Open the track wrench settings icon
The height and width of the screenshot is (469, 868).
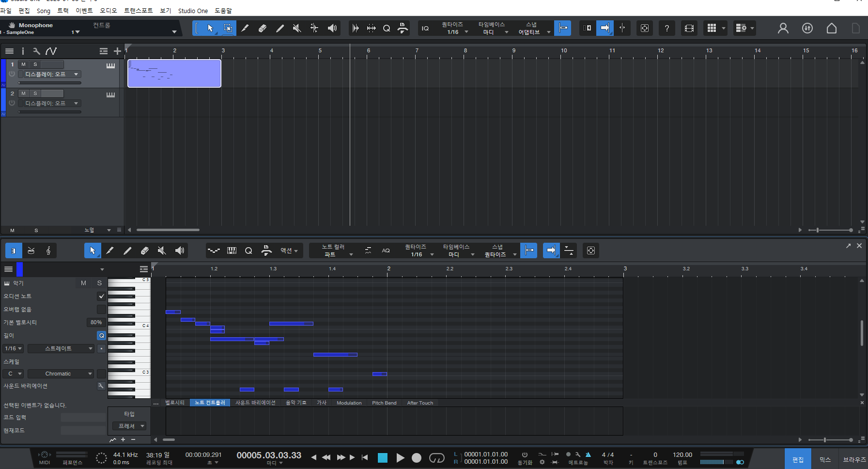36,51
